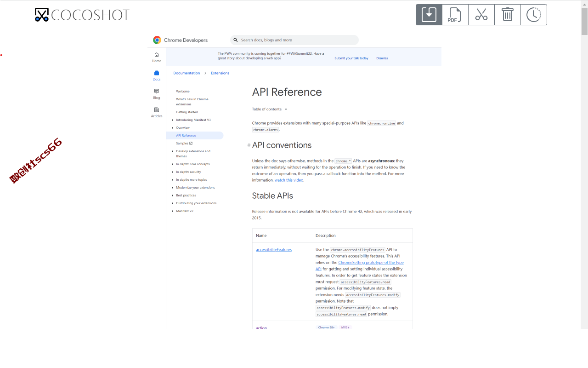
Task: Click the magnifier icon in the search bar
Action: tap(236, 40)
